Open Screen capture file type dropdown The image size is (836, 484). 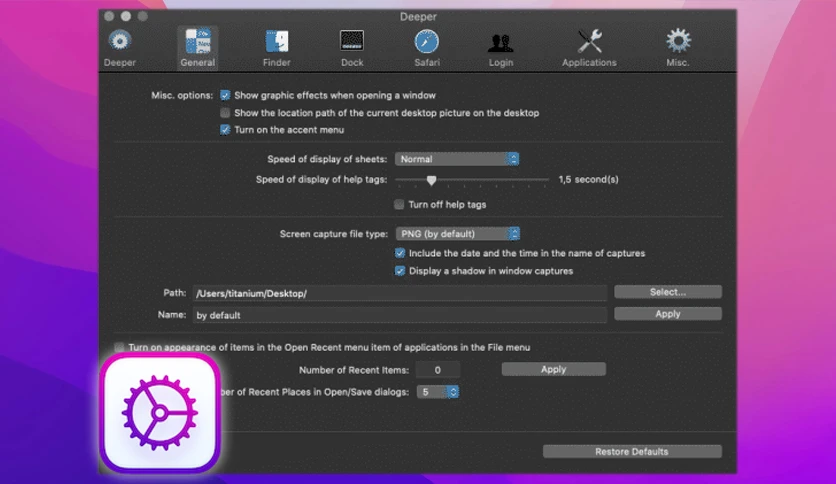click(x=458, y=233)
